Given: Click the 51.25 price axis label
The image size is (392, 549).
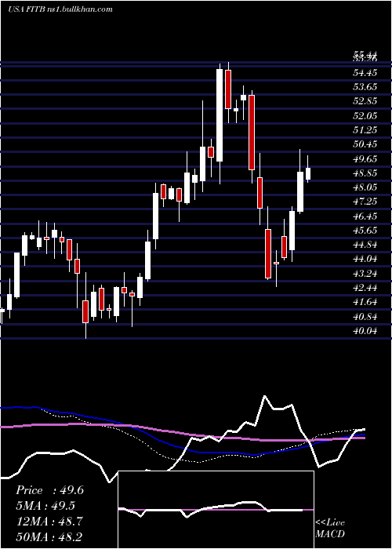Looking at the screenshot, I should click(x=365, y=130).
